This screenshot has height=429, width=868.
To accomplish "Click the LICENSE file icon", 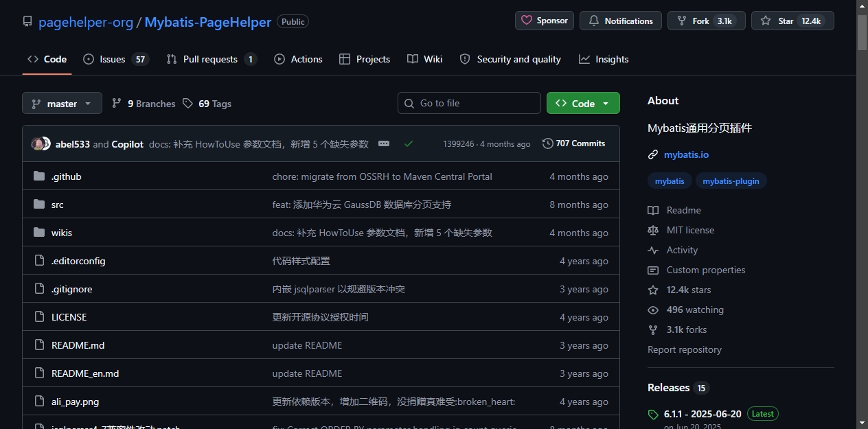I will click(39, 317).
